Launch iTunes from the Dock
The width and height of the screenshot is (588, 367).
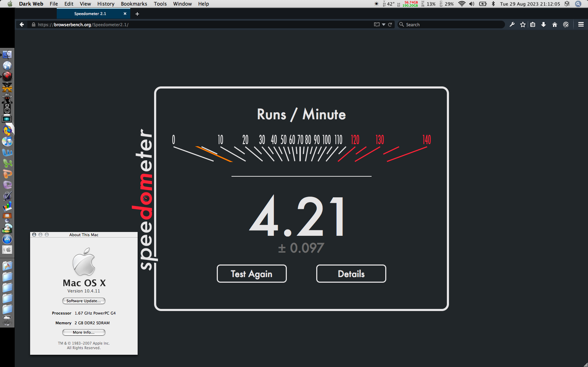7,141
